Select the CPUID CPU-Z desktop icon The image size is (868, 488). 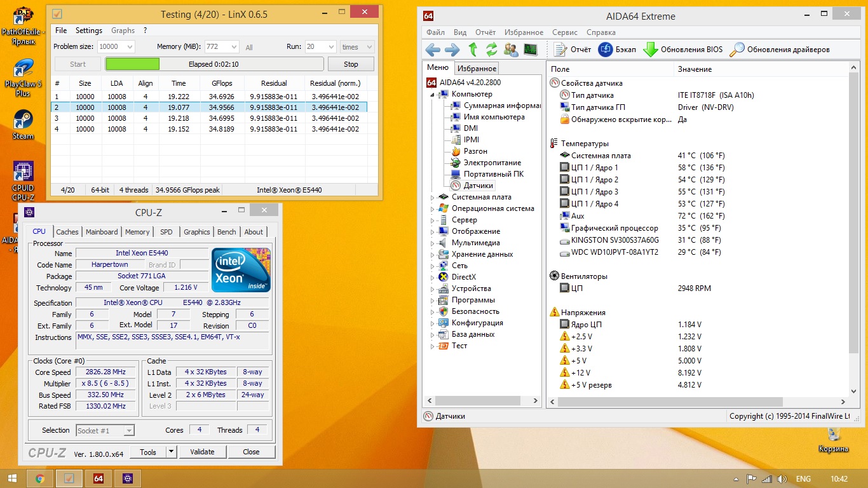tap(23, 180)
